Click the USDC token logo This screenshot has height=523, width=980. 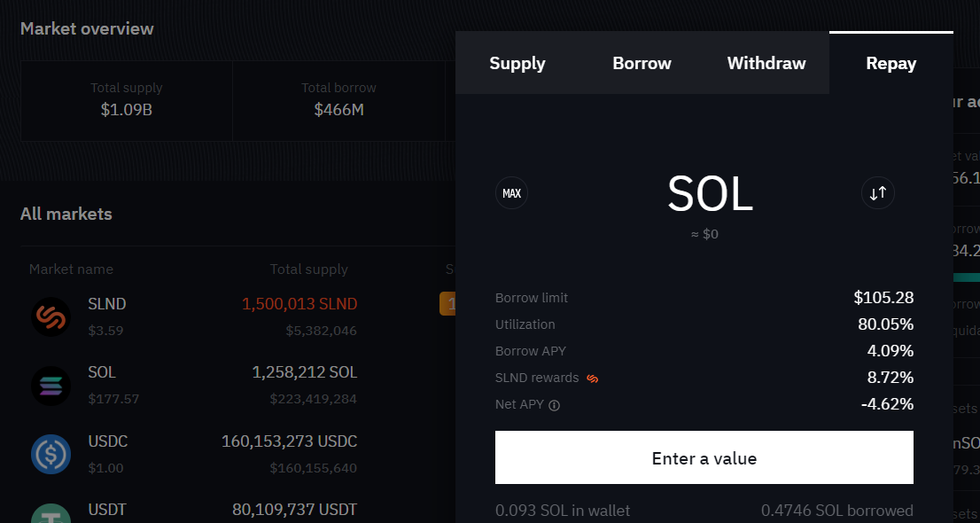point(51,454)
